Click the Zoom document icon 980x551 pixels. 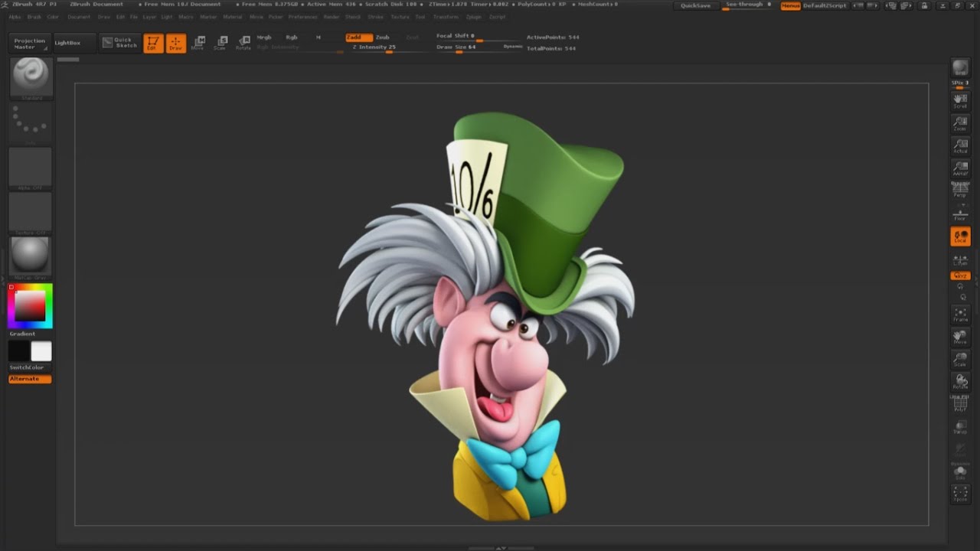[960, 123]
